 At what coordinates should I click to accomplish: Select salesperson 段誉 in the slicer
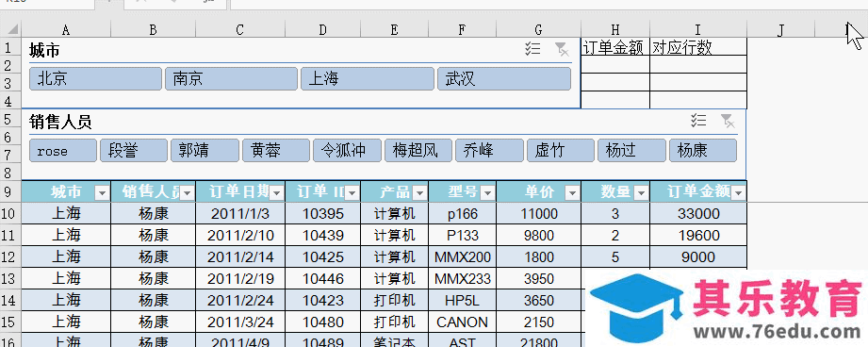134,151
